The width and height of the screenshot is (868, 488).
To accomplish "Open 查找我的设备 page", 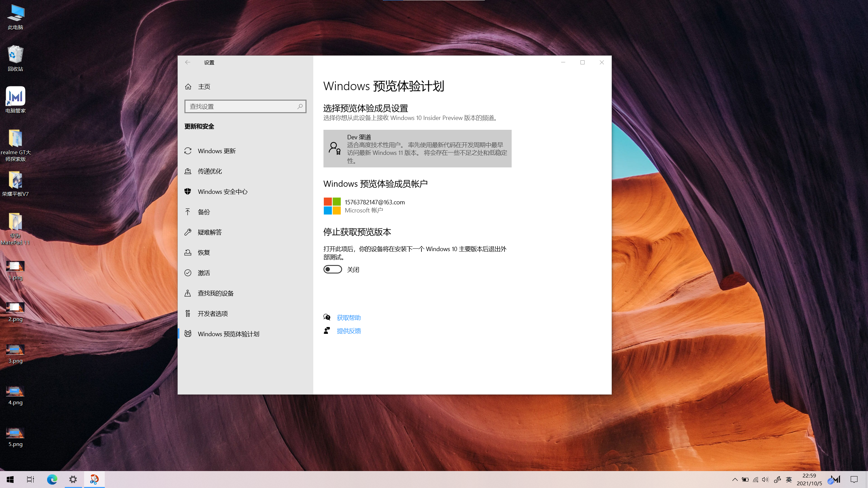I will coord(245,293).
